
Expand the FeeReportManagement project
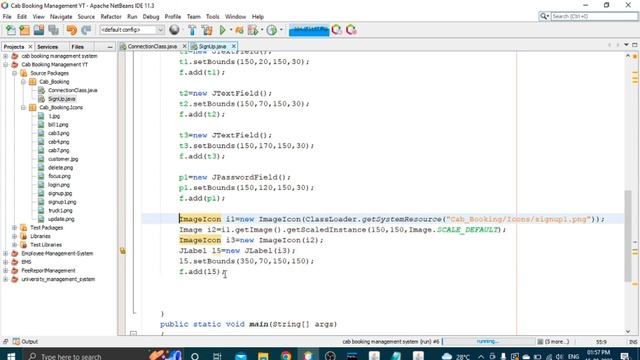pyautogui.click(x=6, y=270)
